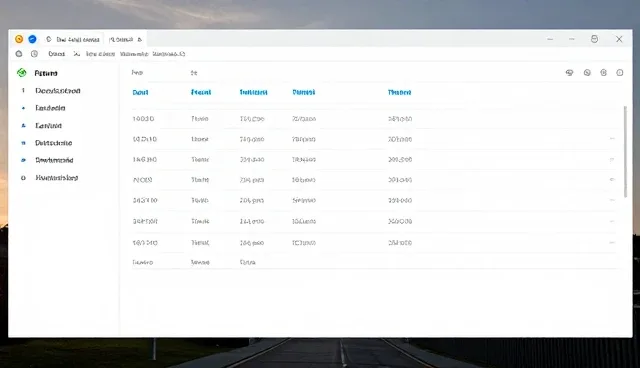
Task: Click the table's vertical scrollbar
Action: pos(625,152)
